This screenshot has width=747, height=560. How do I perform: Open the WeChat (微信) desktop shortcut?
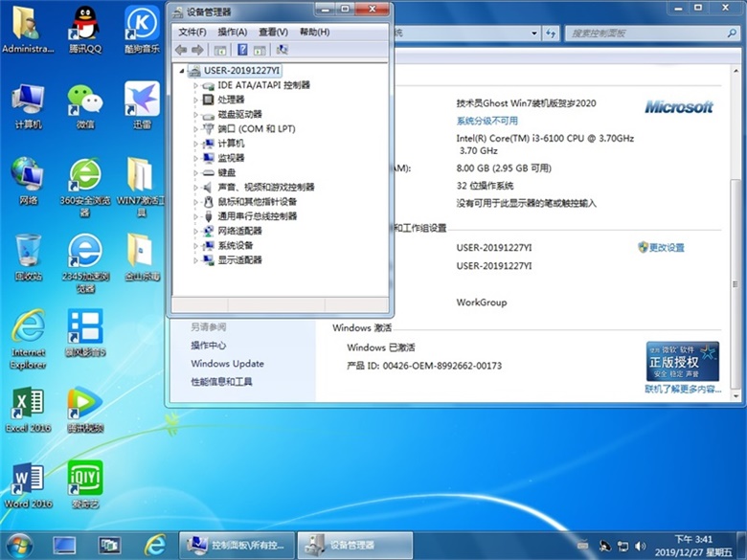[85, 104]
